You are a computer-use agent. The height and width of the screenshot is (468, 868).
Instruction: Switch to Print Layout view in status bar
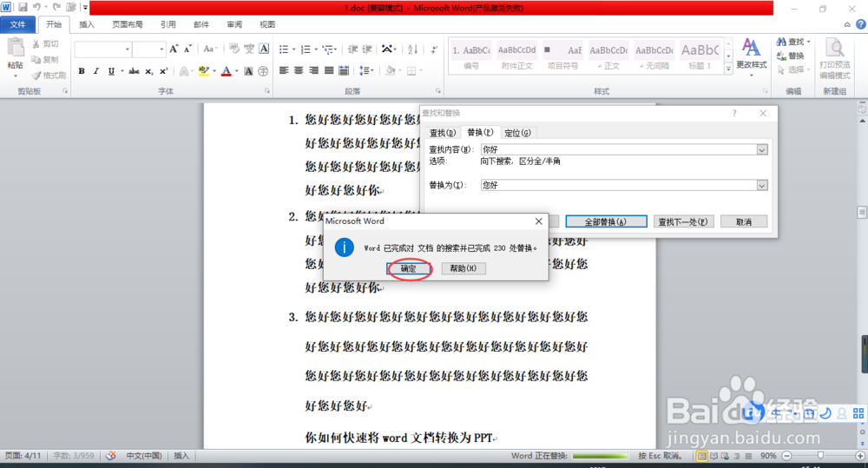click(x=702, y=456)
